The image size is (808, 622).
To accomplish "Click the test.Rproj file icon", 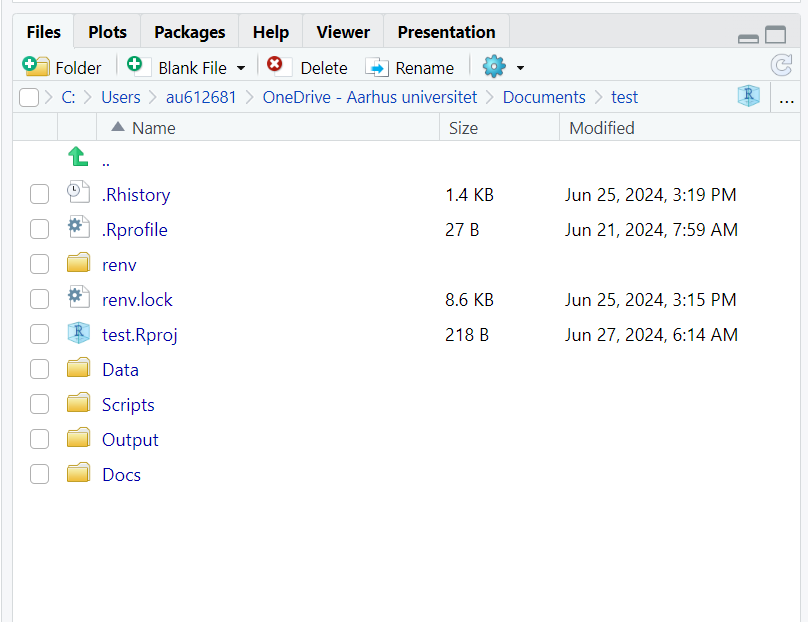I will click(78, 334).
